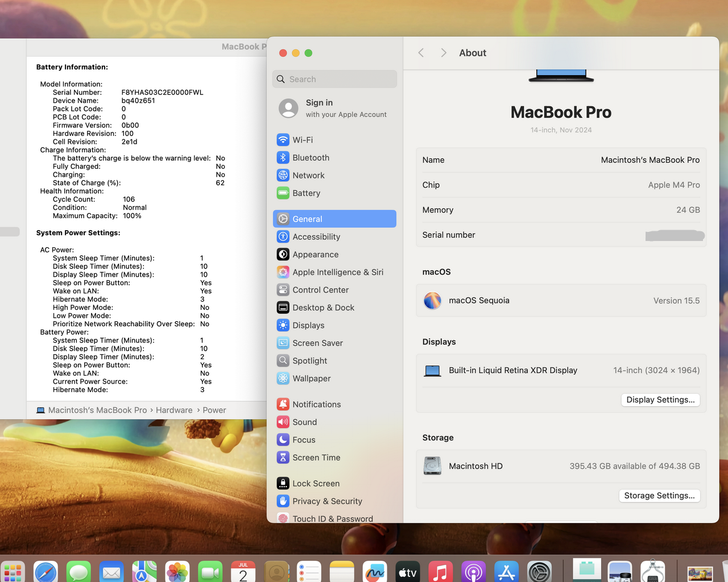Screen dimensions: 728x582
Task: Open Safari from the Dock
Action: [45, 572]
